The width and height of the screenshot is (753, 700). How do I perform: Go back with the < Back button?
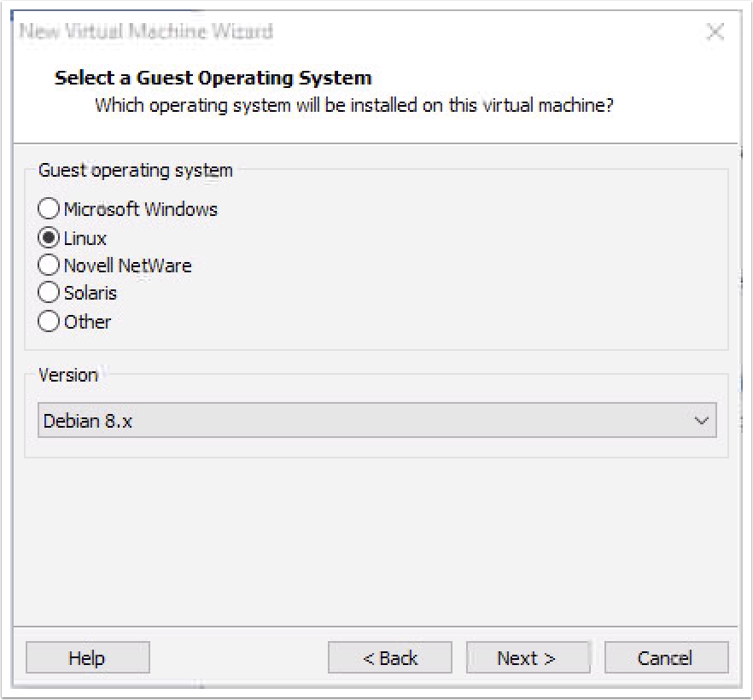(390, 658)
